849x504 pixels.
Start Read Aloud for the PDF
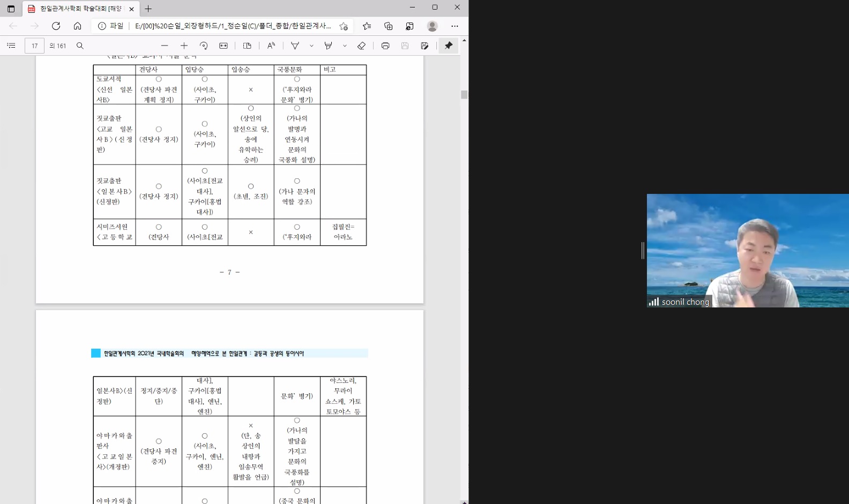tap(271, 46)
